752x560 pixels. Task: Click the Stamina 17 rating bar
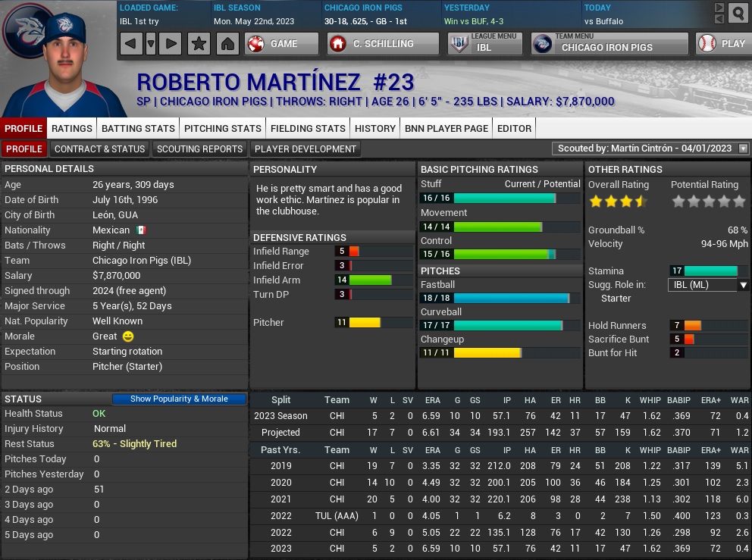tap(709, 271)
